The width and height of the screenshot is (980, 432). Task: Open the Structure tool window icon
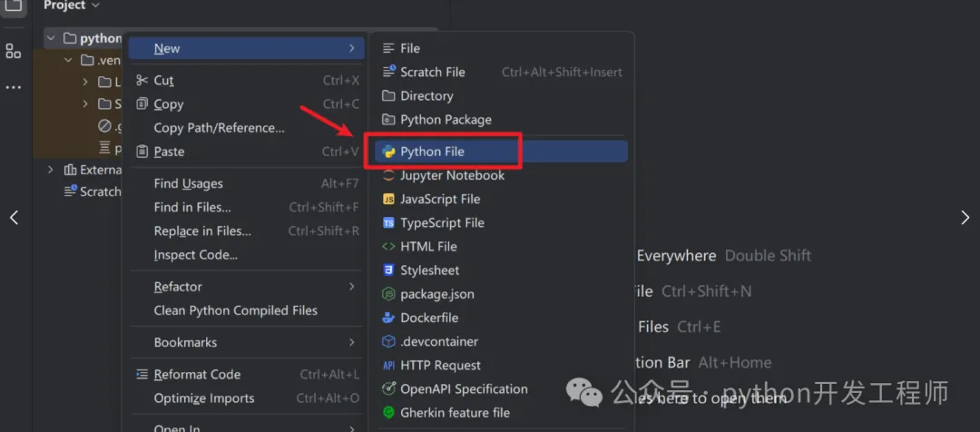[14, 51]
